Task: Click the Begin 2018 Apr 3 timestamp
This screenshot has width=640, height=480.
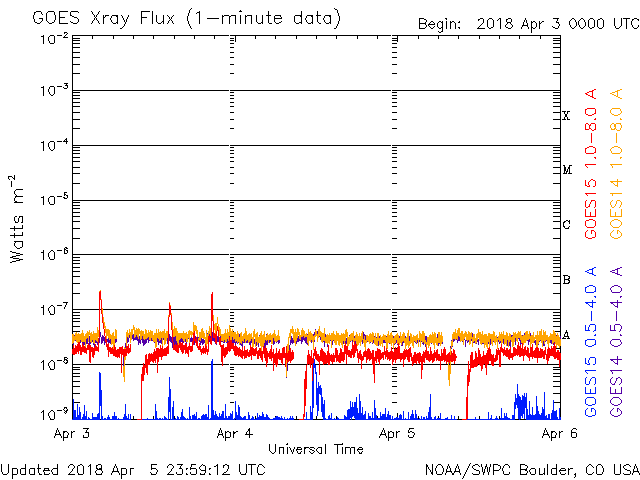Action: point(527,23)
